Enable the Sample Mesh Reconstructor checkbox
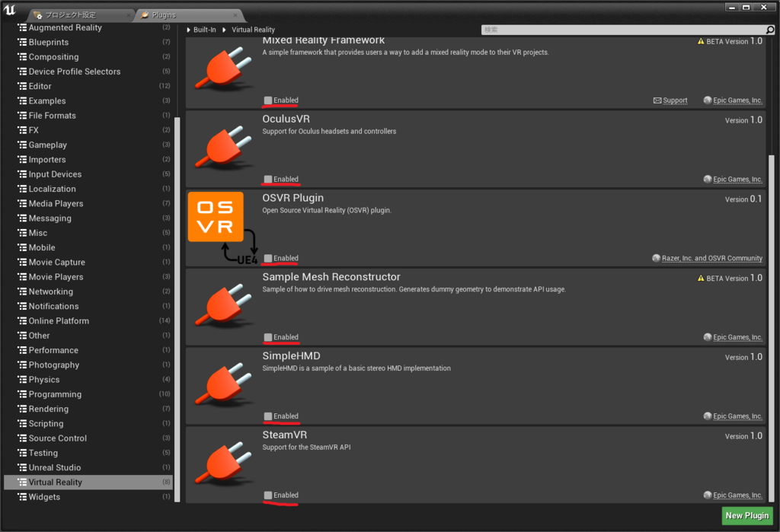780x532 pixels. (267, 338)
